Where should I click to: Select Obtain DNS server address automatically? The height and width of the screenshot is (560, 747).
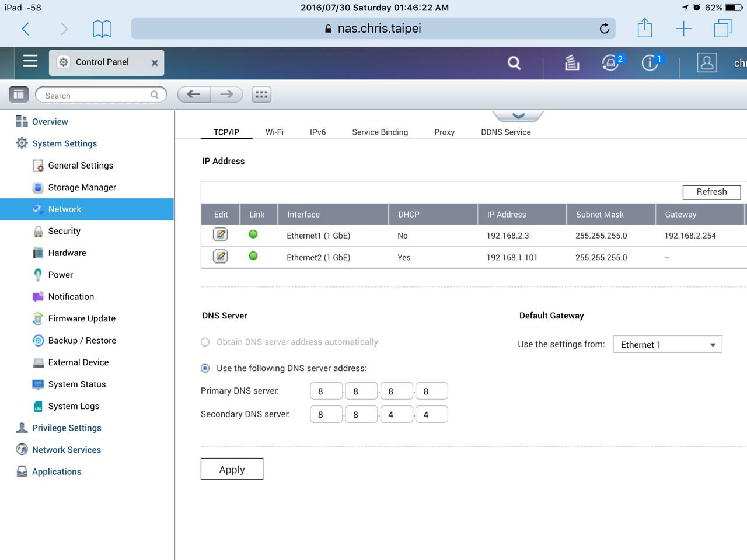coord(205,342)
